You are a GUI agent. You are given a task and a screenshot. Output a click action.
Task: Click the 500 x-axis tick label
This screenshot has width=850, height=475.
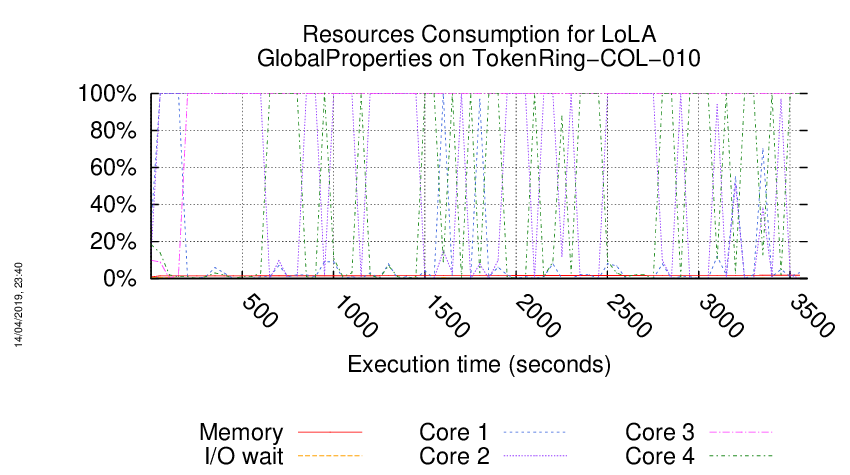click(260, 311)
